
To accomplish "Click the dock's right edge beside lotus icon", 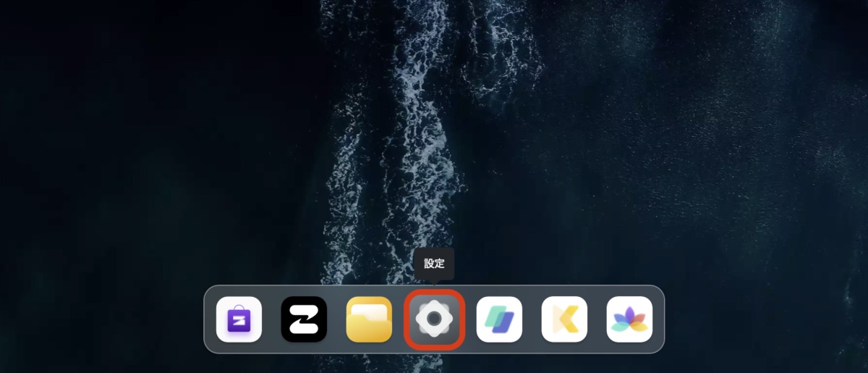I will (x=658, y=319).
